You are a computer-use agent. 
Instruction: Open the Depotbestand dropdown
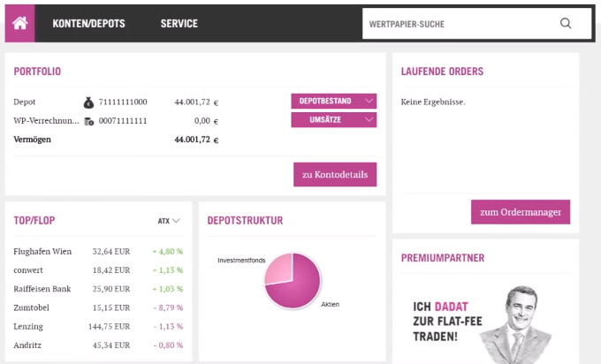click(x=334, y=101)
